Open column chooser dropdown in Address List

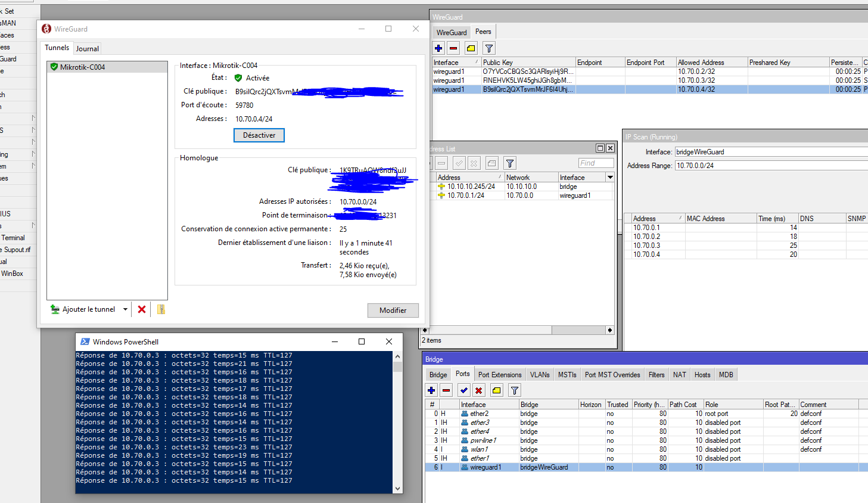click(610, 178)
